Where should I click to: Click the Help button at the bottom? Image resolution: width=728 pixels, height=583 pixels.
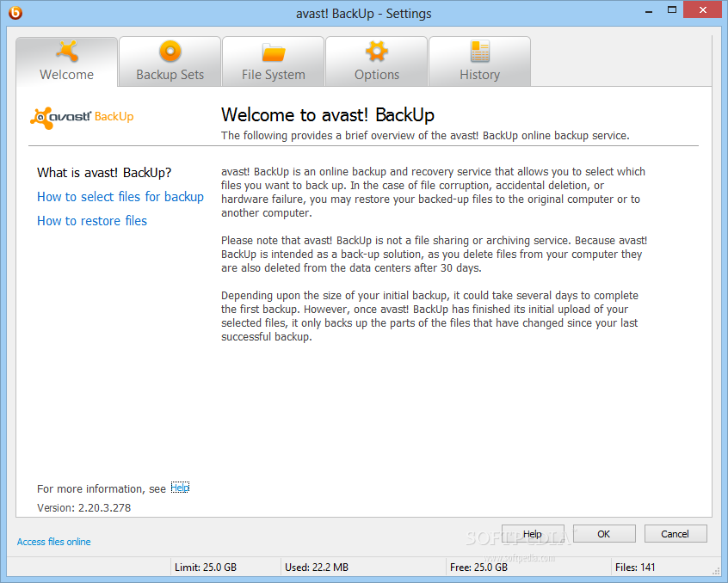[x=533, y=534]
